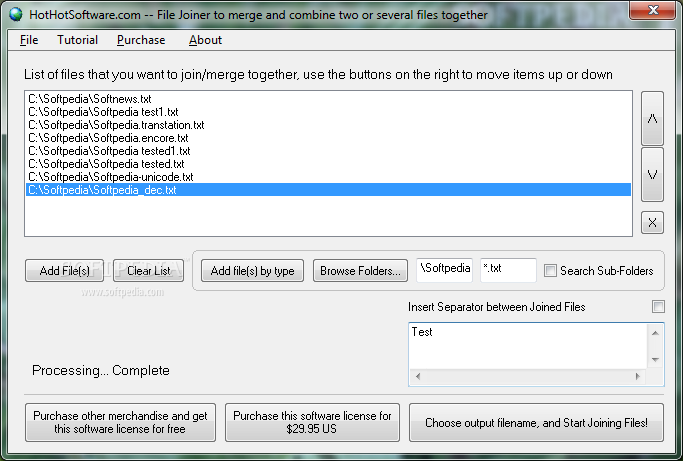Open the Tutorial menu
The image size is (683, 461).
(78, 40)
